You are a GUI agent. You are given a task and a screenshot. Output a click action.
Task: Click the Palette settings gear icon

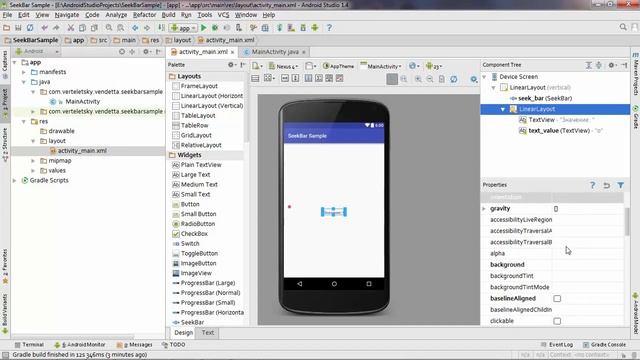pos(231,64)
